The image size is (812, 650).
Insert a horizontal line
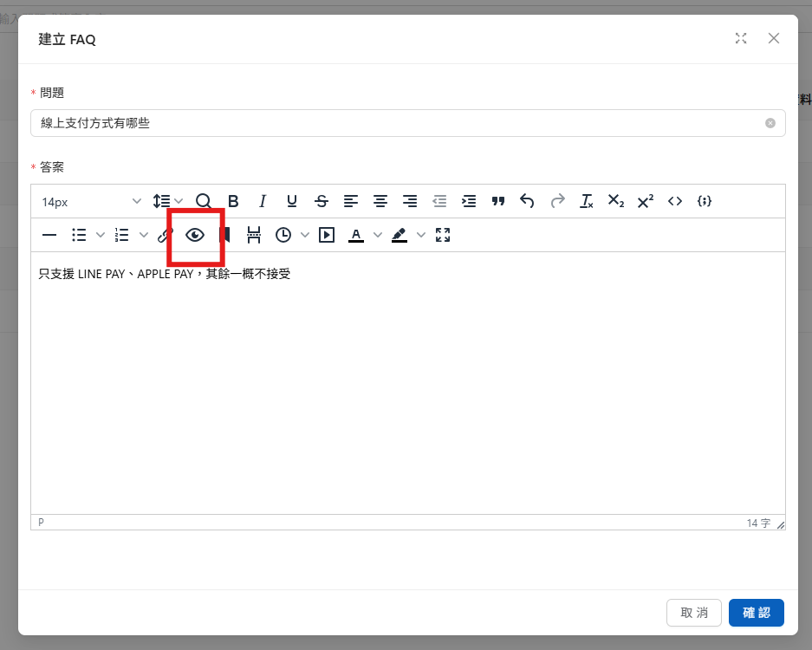(x=49, y=235)
